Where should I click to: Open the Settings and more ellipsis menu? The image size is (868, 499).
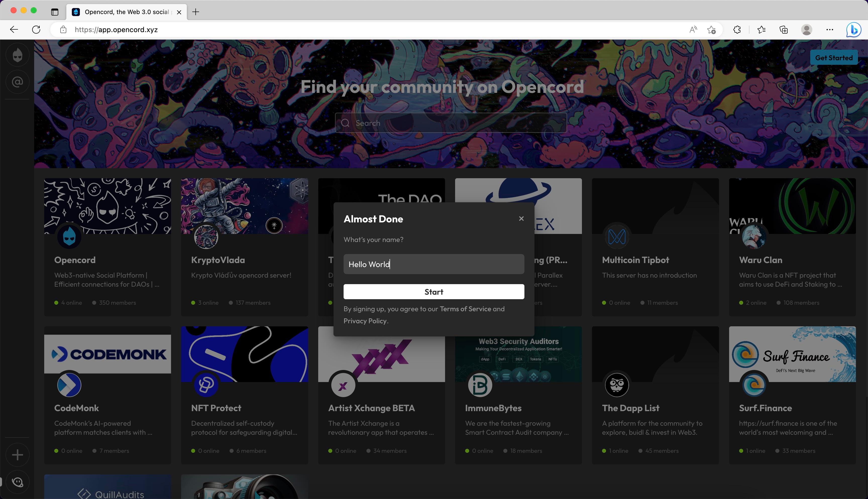(x=830, y=29)
